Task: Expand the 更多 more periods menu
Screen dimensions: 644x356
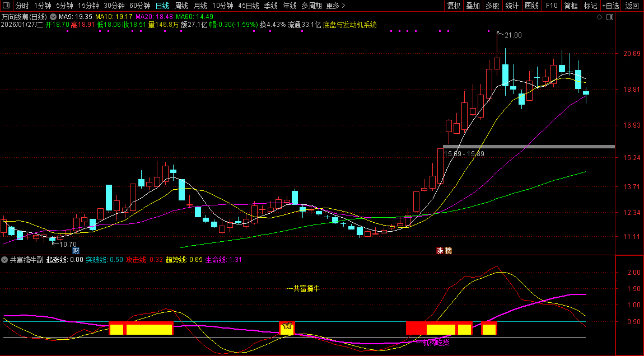Action: 335,6
